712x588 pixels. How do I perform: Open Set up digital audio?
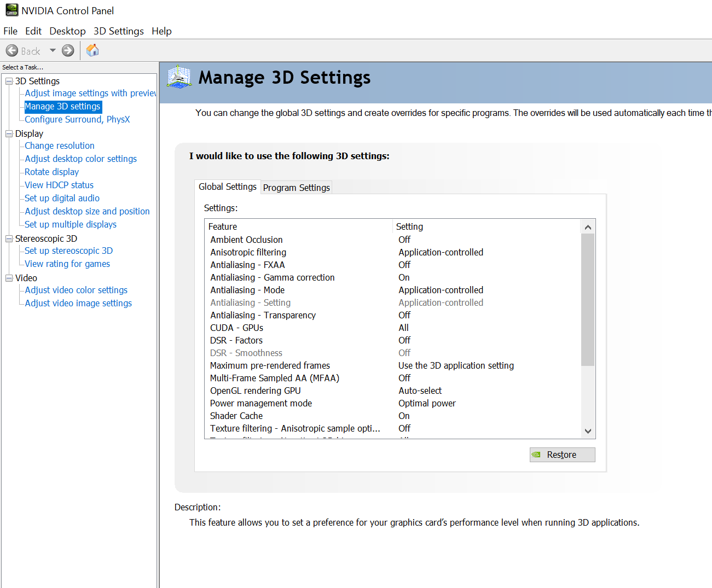click(x=62, y=198)
